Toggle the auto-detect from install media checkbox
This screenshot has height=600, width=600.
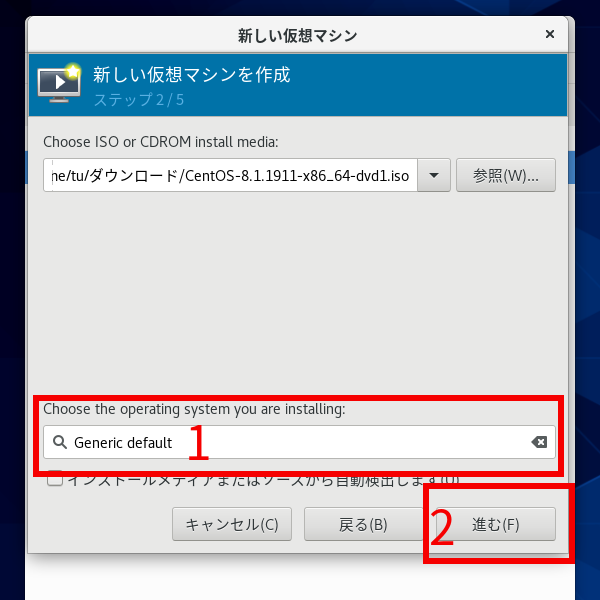coord(55,478)
